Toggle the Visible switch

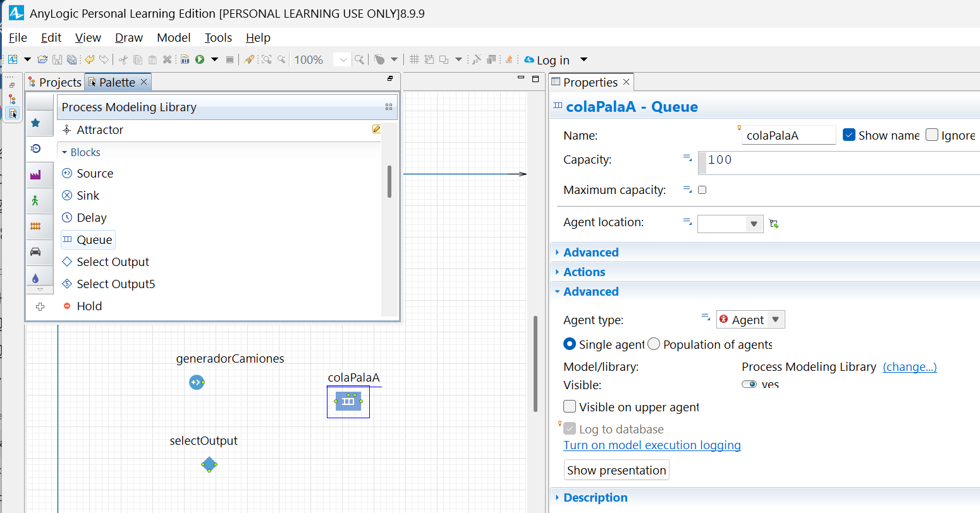pos(749,384)
